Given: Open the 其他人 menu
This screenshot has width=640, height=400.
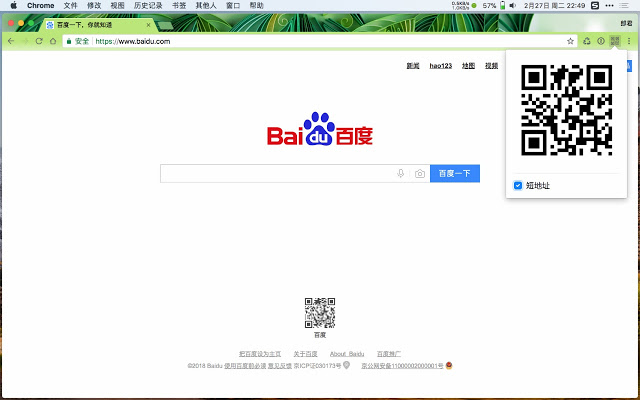Looking at the screenshot, I should pyautogui.click(x=206, y=6).
